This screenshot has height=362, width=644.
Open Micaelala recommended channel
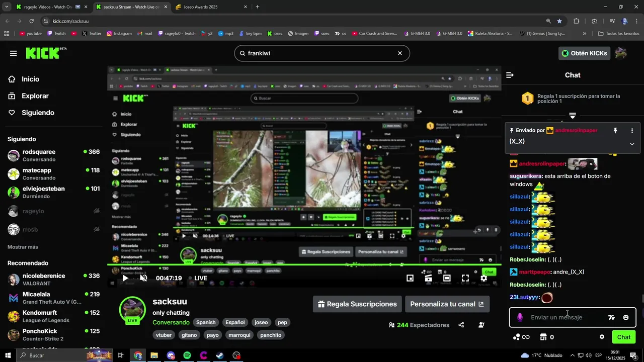(53, 298)
